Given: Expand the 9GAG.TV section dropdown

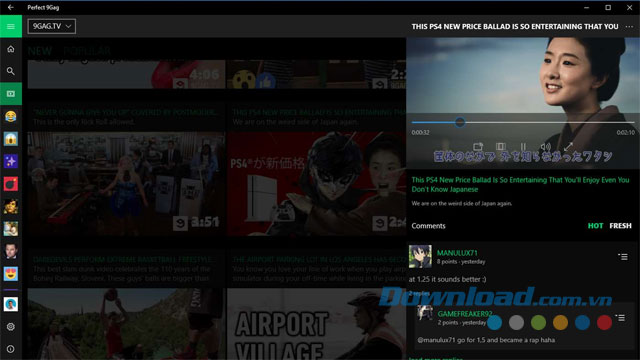Looking at the screenshot, I should point(51,26).
